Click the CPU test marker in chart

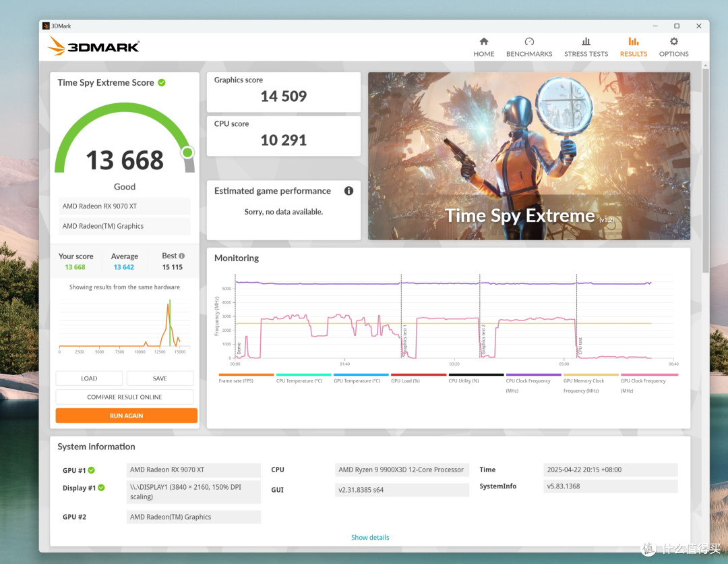(x=580, y=347)
